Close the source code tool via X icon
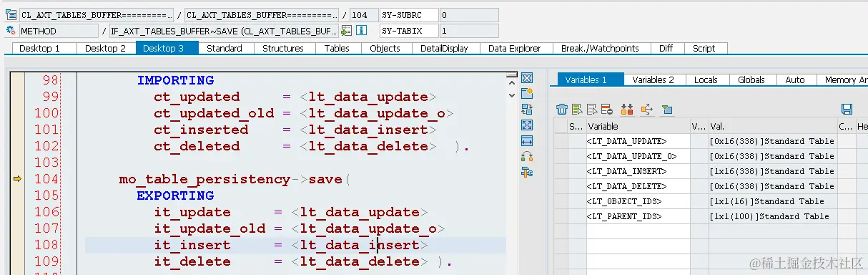 coord(527,78)
